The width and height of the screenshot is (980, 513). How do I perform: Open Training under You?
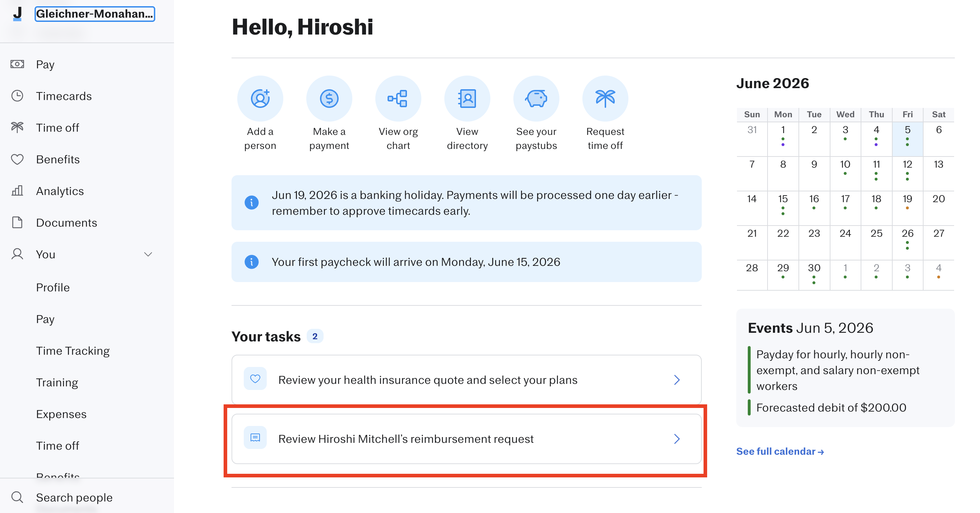[x=57, y=382]
